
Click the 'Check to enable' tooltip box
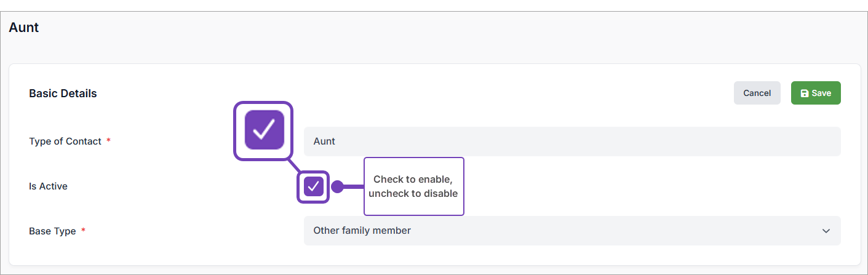click(x=413, y=186)
